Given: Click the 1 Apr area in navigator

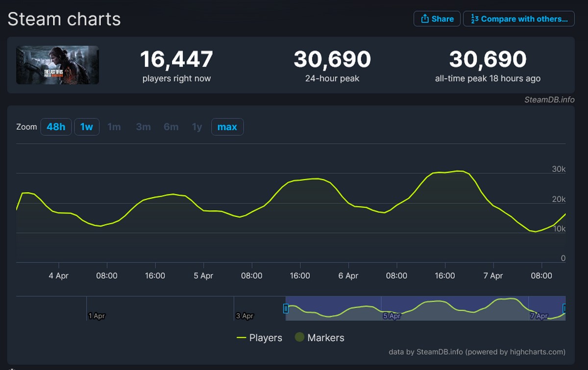Looking at the screenshot, I should point(97,316).
